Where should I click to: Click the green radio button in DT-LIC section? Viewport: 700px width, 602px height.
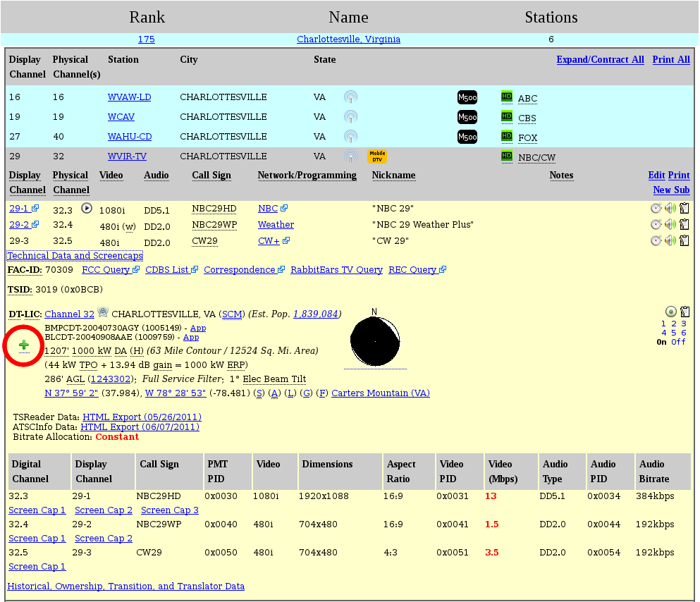pos(670,312)
